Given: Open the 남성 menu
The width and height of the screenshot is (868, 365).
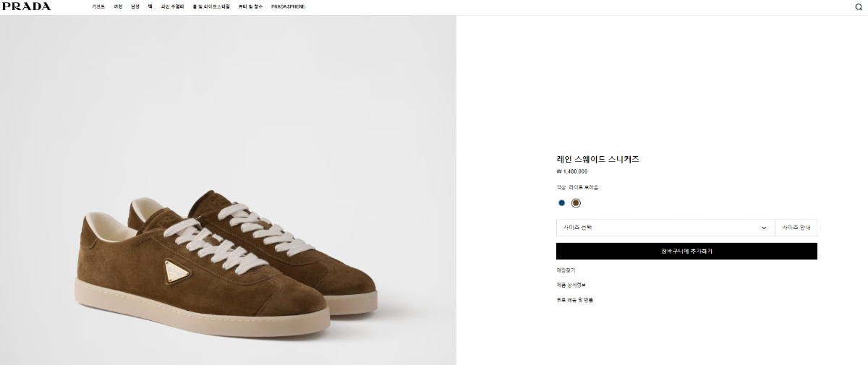Looking at the screenshot, I should [135, 7].
